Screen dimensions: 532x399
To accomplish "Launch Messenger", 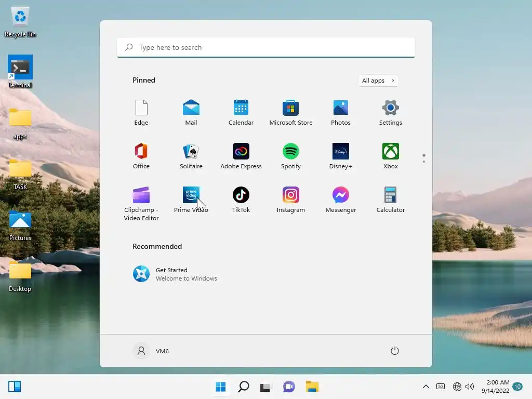I will click(341, 200).
